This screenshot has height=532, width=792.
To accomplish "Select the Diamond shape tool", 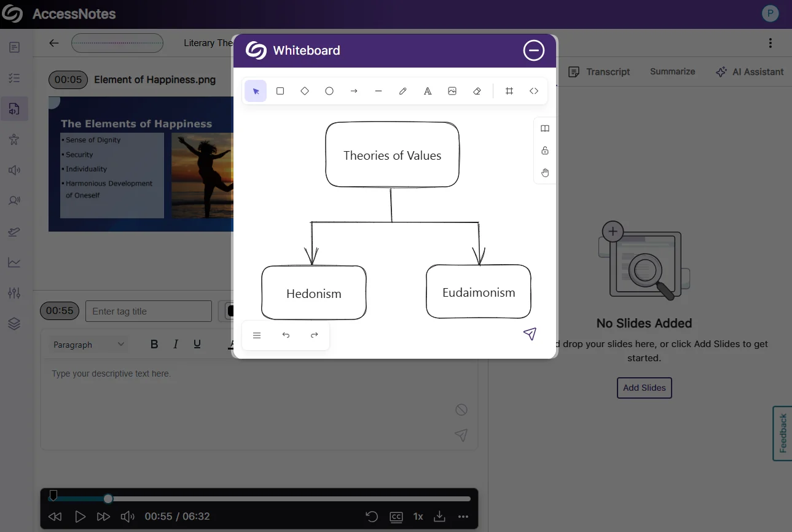I will 305,91.
